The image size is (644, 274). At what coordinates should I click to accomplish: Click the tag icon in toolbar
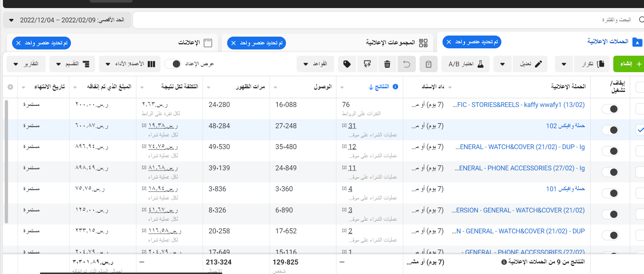[x=347, y=64]
